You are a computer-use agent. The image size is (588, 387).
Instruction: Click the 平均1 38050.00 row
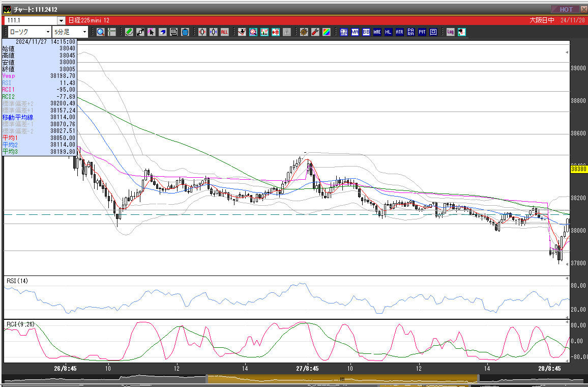pyautogui.click(x=39, y=138)
